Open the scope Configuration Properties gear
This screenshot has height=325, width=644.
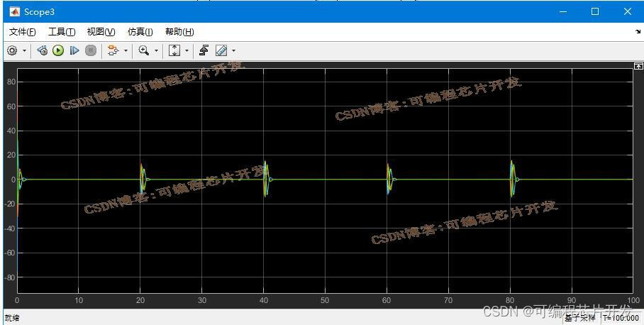(x=12, y=50)
